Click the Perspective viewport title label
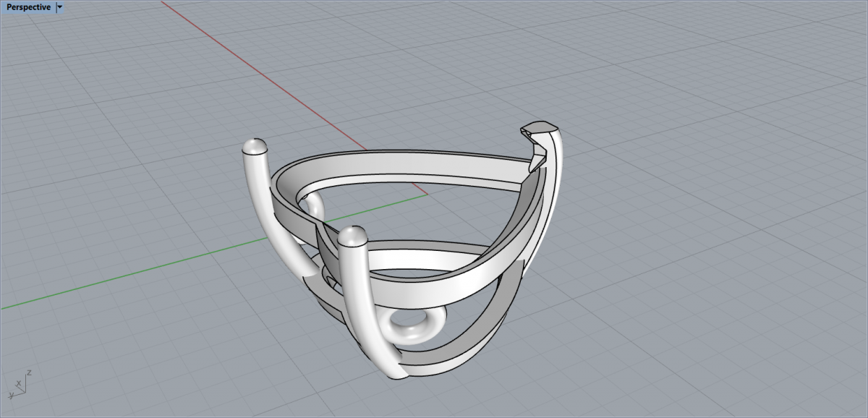Image resolution: width=868 pixels, height=418 pixels. (x=28, y=7)
